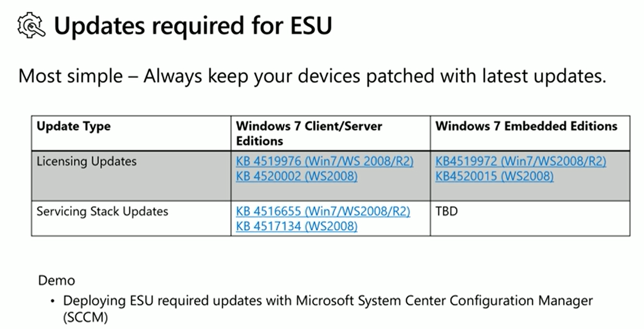The width and height of the screenshot is (644, 329).
Task: Click the 'Most simple' subtitle sentence
Action: (312, 76)
